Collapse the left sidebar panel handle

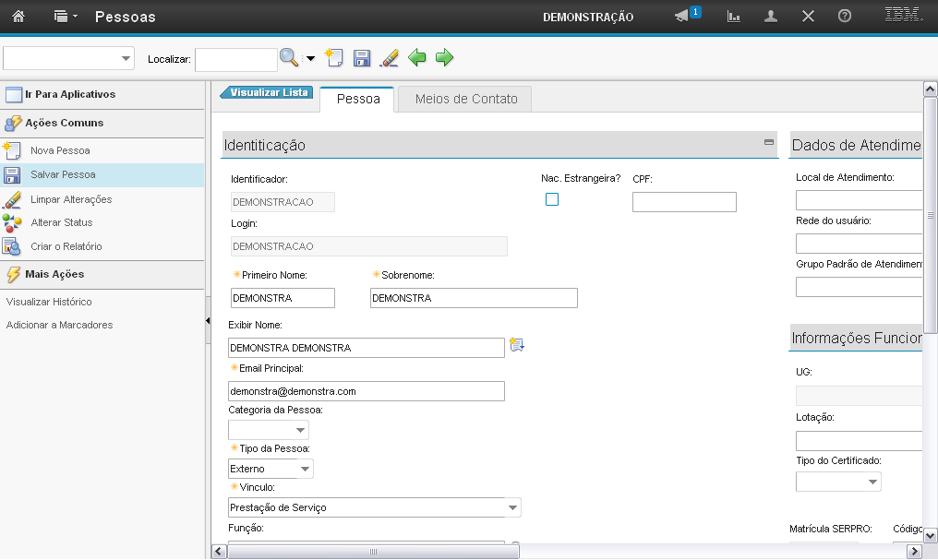[x=208, y=318]
